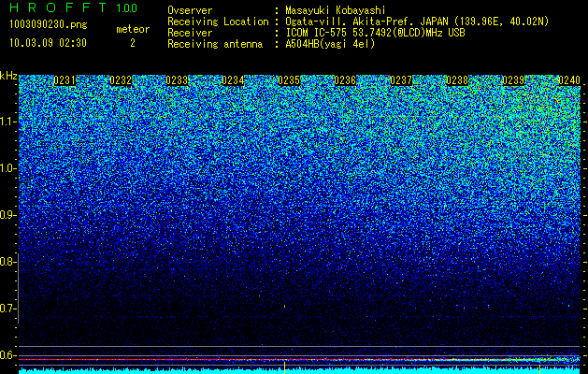
Task: Click the yellow meteor marker near 0239
Action: pos(540,367)
